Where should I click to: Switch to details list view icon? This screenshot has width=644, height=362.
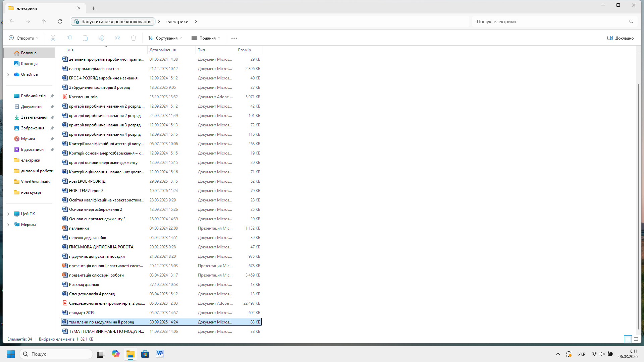628,339
